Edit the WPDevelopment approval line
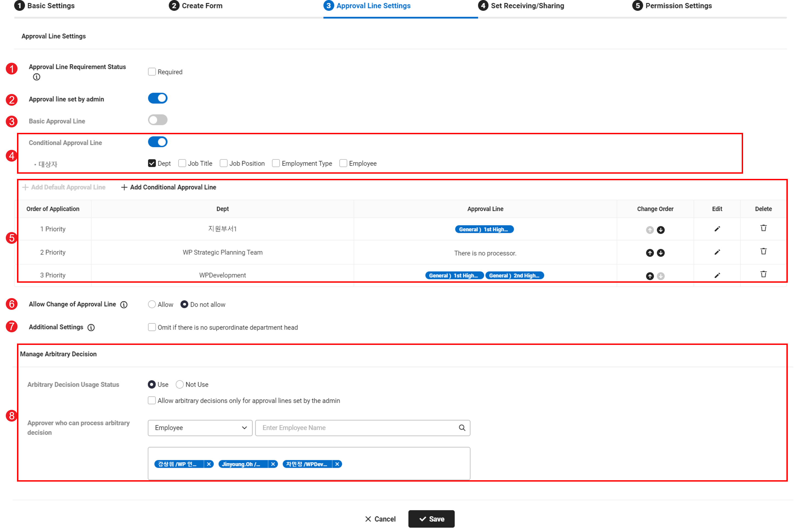Viewport: 796px width, 532px height. 717,275
